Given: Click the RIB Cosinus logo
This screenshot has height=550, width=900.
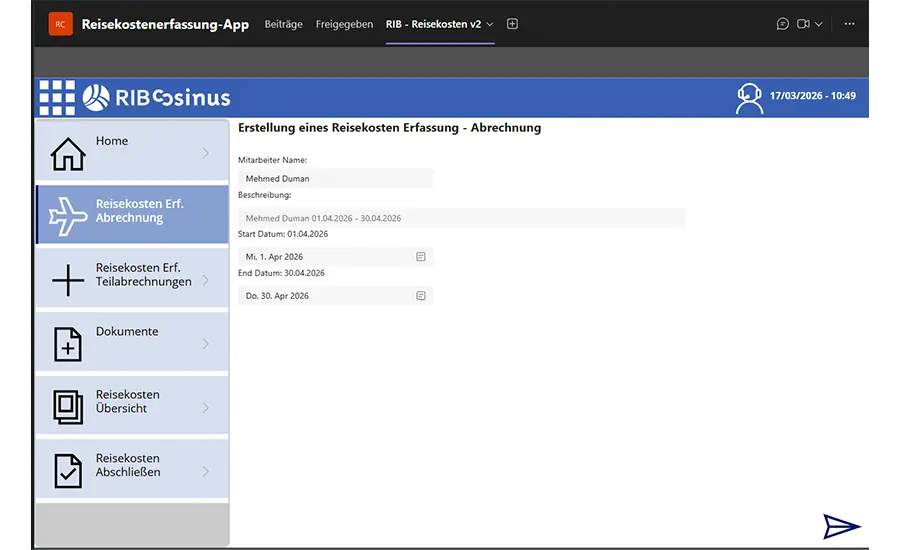Looking at the screenshot, I should coord(156,98).
